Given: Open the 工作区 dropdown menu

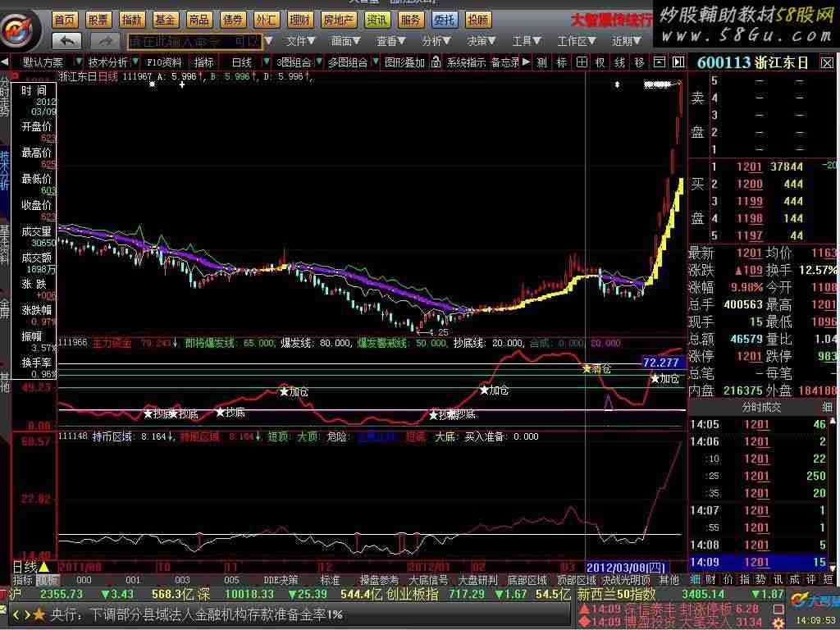Looking at the screenshot, I should click(x=577, y=41).
